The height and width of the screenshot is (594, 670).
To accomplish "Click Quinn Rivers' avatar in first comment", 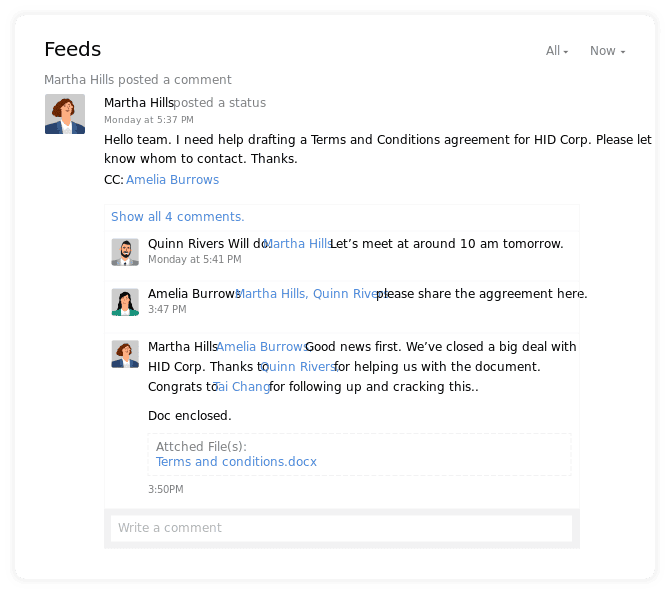I will pyautogui.click(x=125, y=252).
